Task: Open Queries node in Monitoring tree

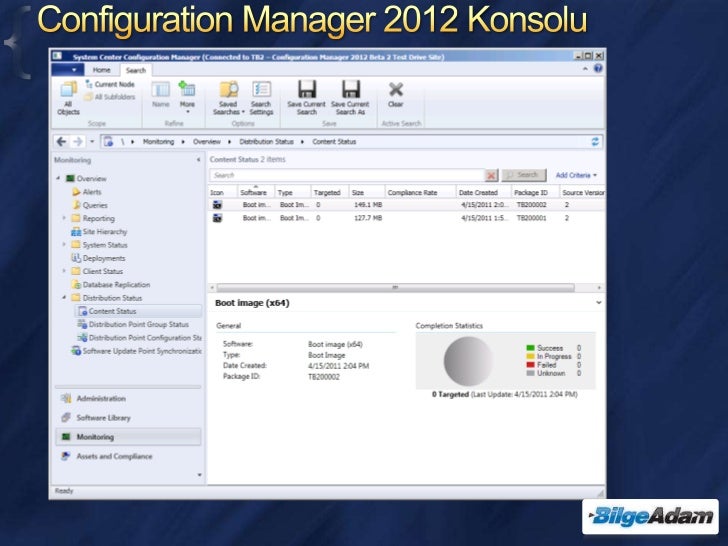Action: [90, 205]
